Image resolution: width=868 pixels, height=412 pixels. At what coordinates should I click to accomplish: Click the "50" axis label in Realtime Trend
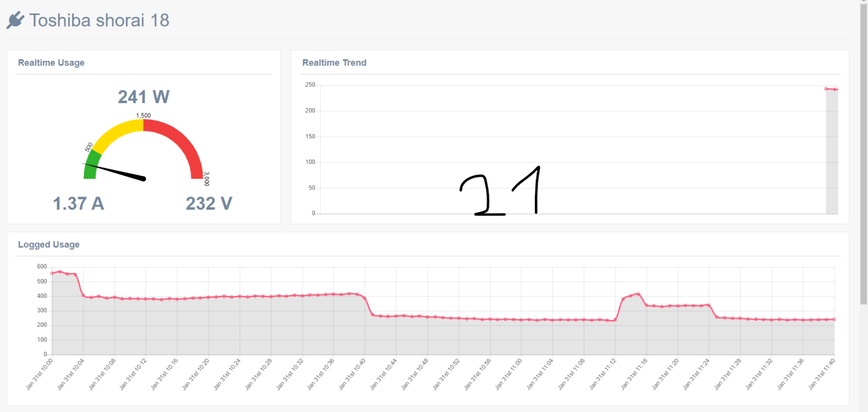tap(312, 188)
